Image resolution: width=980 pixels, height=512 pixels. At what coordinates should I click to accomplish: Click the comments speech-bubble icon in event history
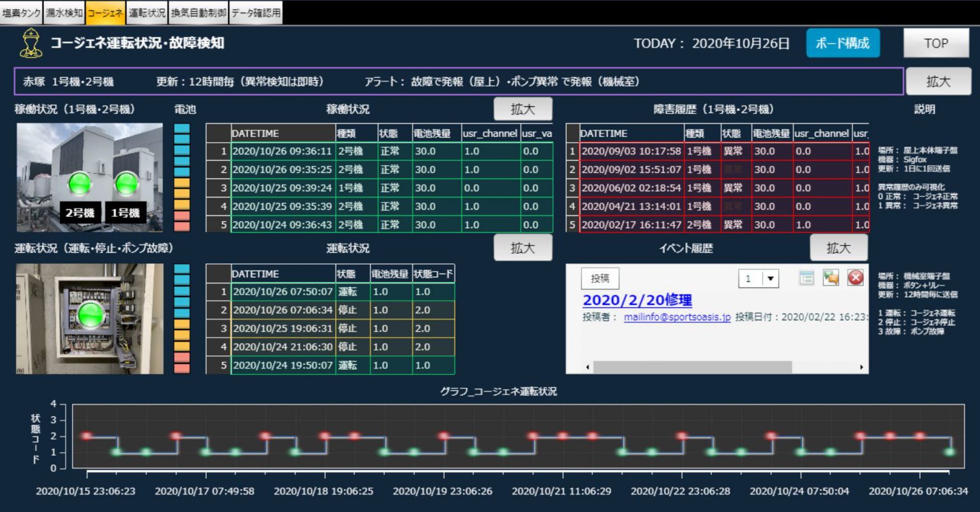click(831, 277)
